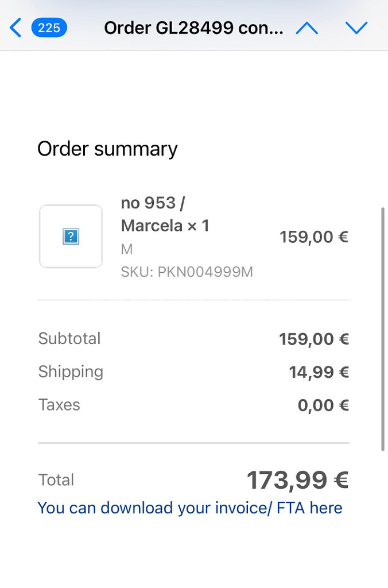Tap the Total label
The width and height of the screenshot is (388, 588).
56,479
